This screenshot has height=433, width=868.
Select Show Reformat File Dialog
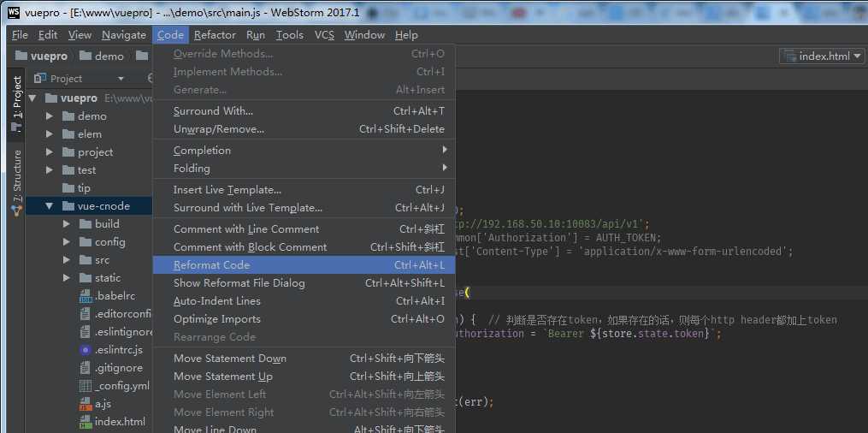(304, 283)
